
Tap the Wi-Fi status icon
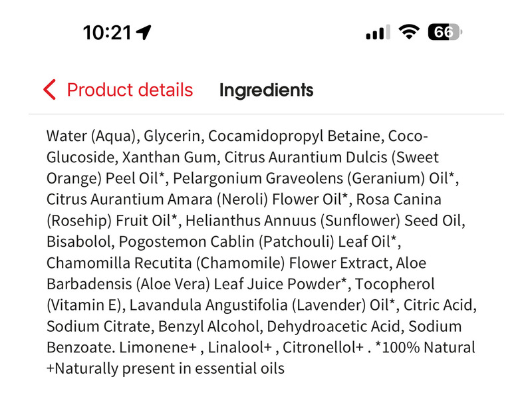pos(408,32)
